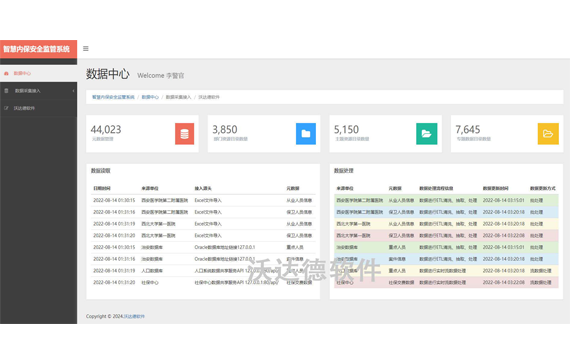Click the 智慧内保安全监管系统 logo header
Image resolution: width=570 pixels, height=360 pixels.
click(39, 49)
